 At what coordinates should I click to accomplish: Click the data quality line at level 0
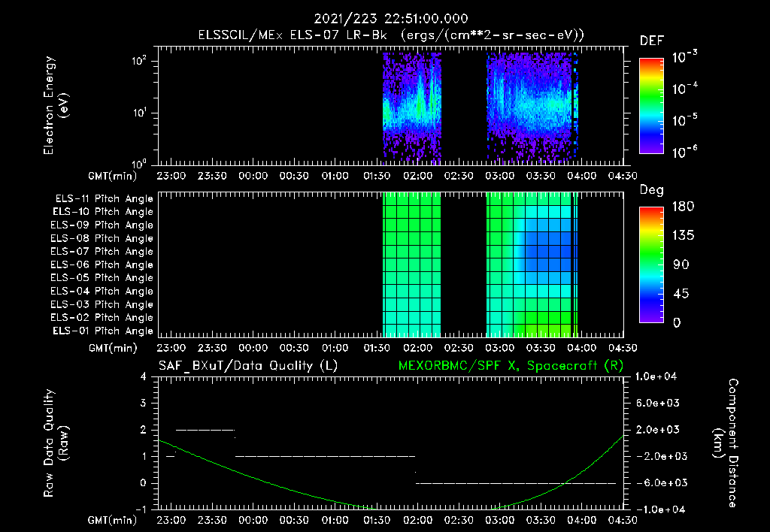(516, 483)
